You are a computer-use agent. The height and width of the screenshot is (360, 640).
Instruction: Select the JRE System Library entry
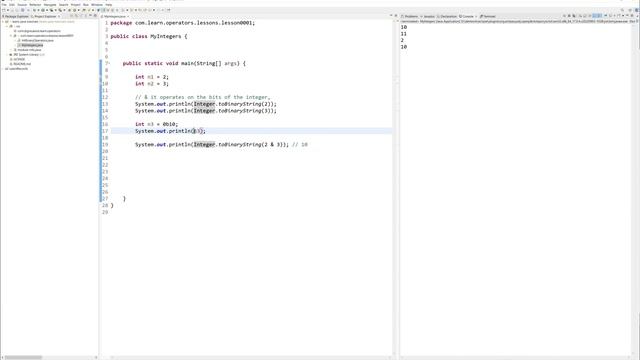26,54
